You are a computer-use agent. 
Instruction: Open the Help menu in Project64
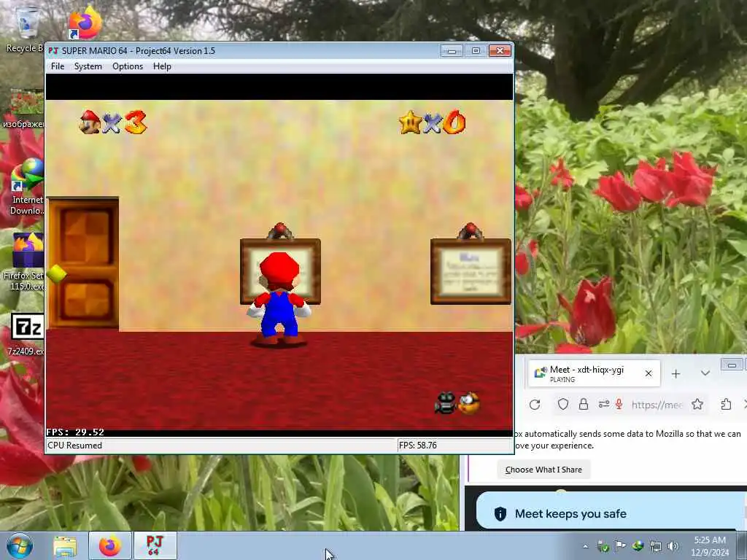click(162, 66)
